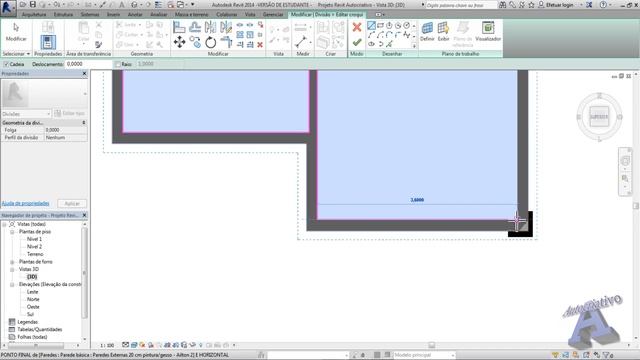Select the Move tool with four arrows
The image size is (640, 360).
pos(179,42)
